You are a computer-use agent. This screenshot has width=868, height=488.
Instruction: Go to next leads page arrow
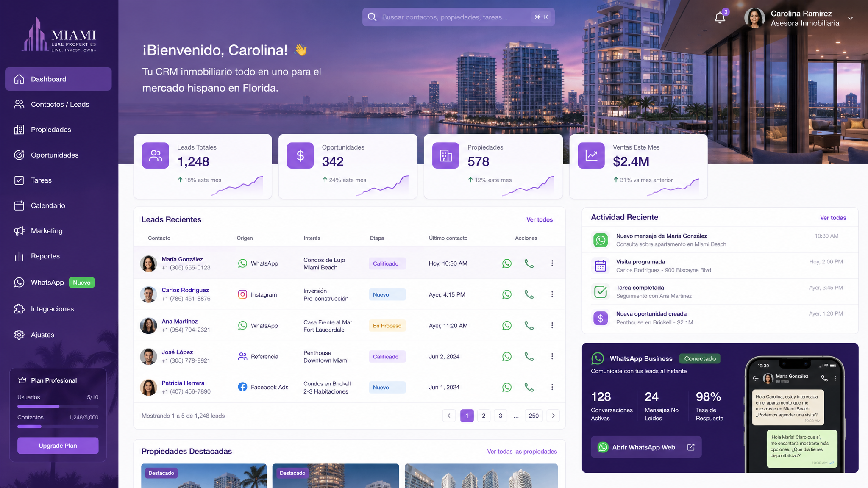coord(553,416)
